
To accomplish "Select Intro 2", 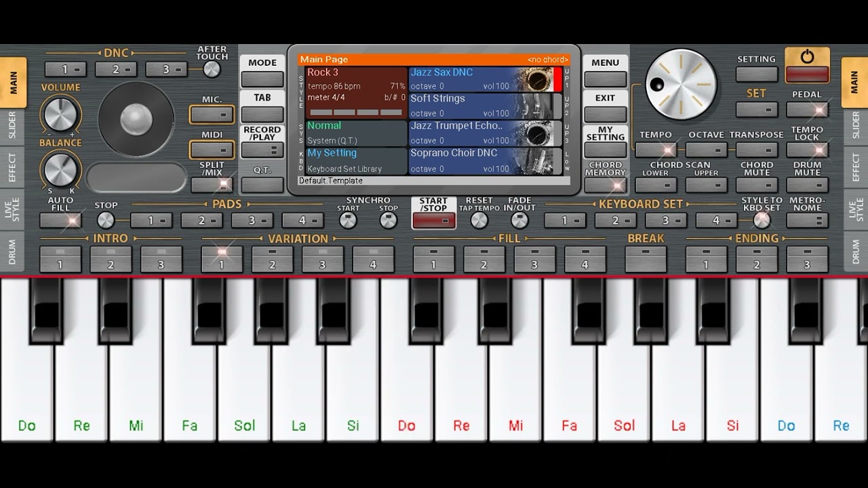I will tap(111, 259).
